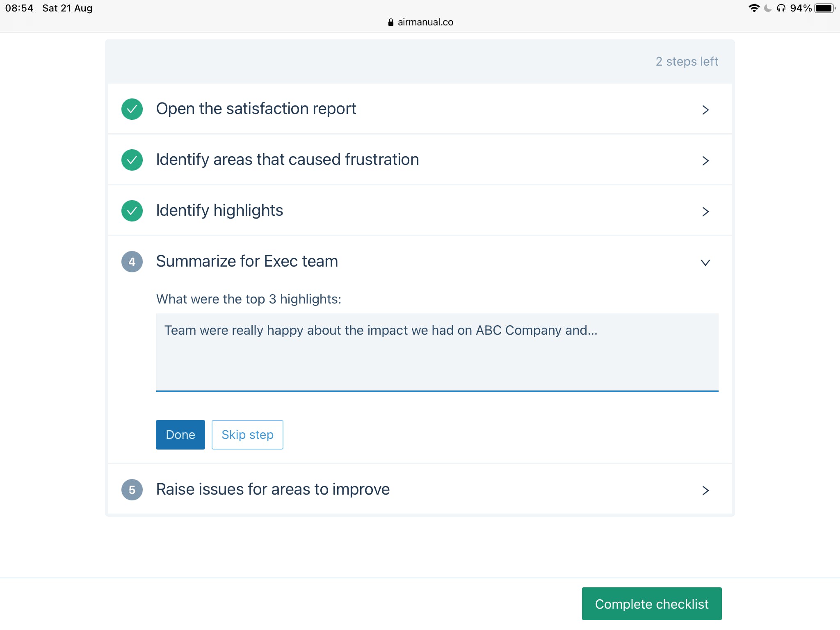Expand the frustration areas step chevron
Image resolution: width=840 pixels, height=630 pixels.
pyautogui.click(x=705, y=161)
